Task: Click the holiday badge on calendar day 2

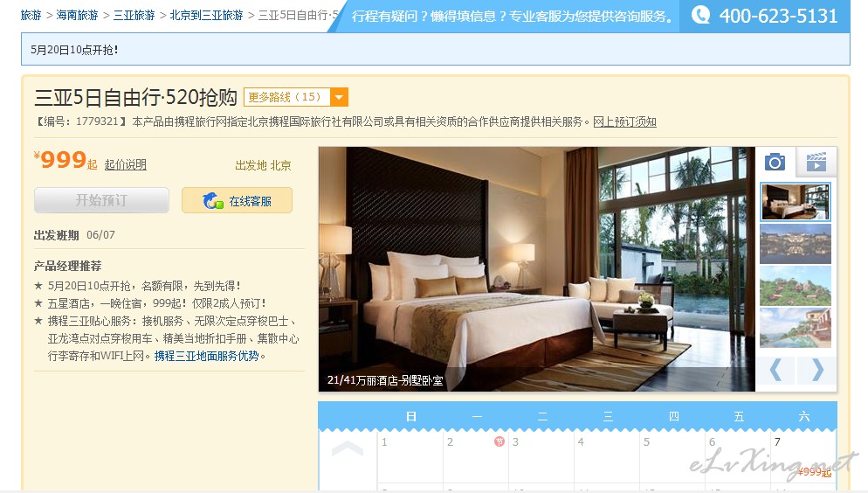Action: (499, 441)
